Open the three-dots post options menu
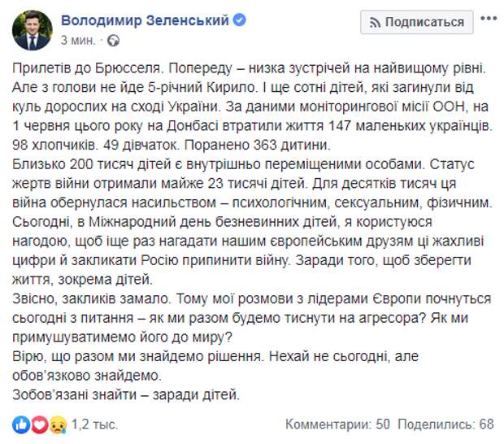This screenshot has width=504, height=444. click(489, 19)
